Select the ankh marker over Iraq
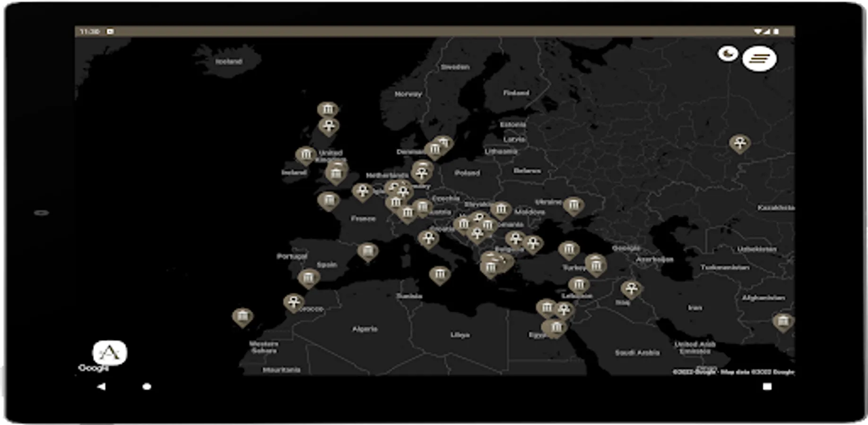This screenshot has width=868, height=425. coord(631,289)
